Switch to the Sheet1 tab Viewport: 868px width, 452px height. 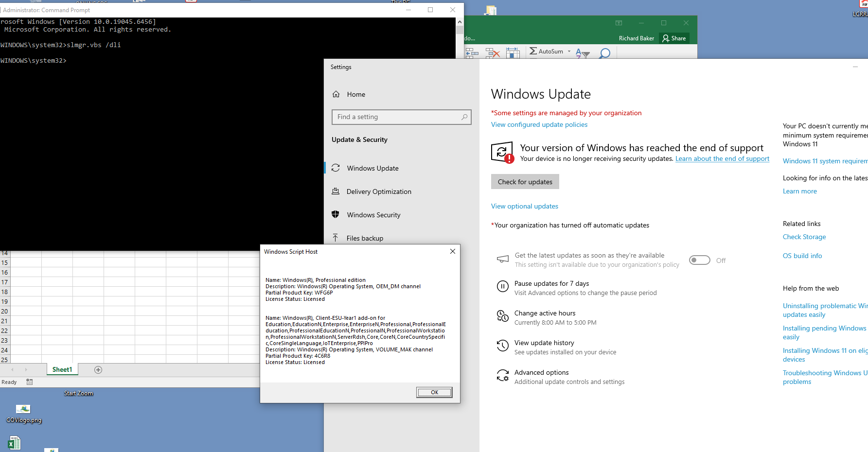[x=62, y=369]
